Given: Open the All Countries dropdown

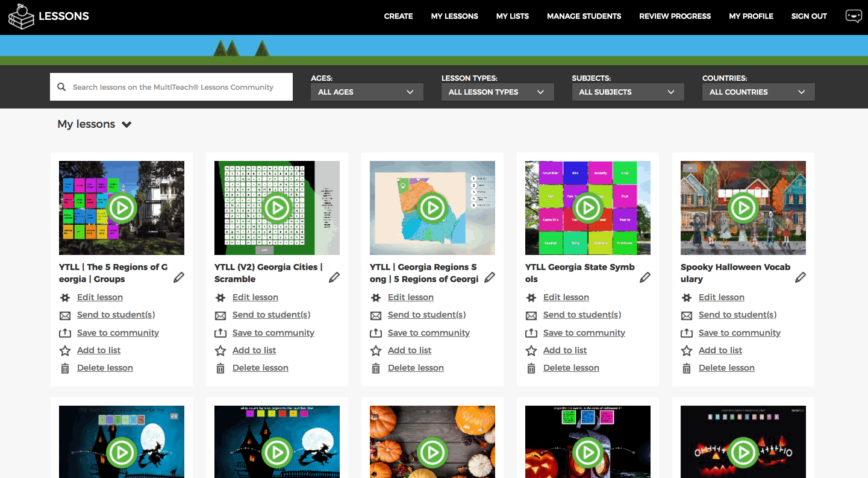Looking at the screenshot, I should pos(758,92).
